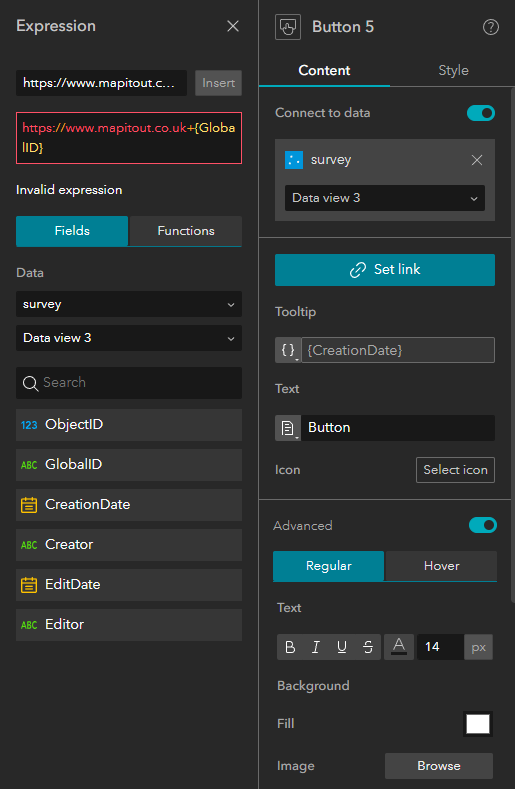The height and width of the screenshot is (789, 515).
Task: Click the Editor string type icon
Action: [29, 625]
